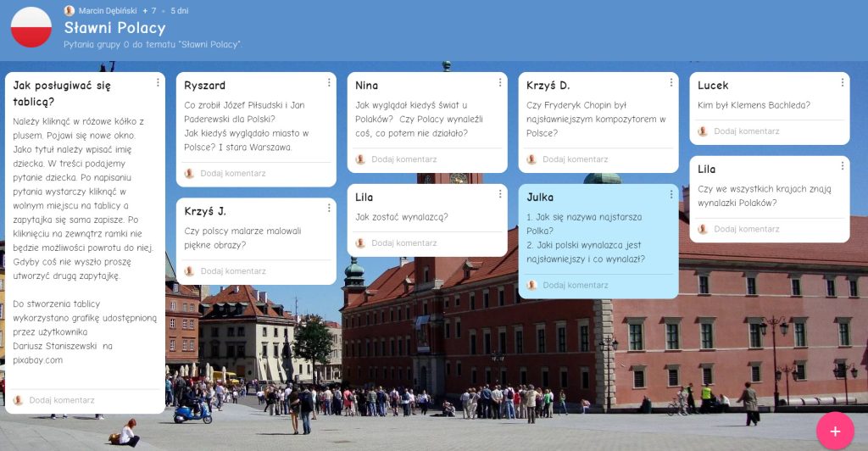Add comment on Krzyś J. card
This screenshot has height=451, width=868.
coord(233,271)
